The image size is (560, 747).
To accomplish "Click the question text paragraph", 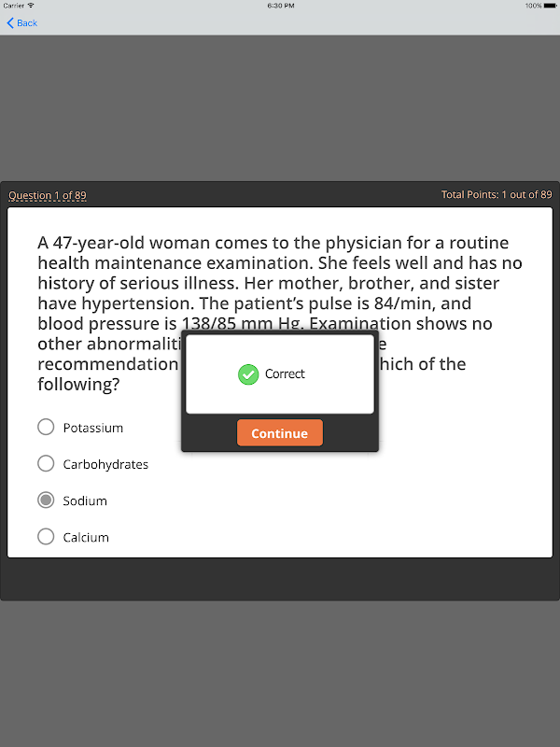I will (280, 313).
